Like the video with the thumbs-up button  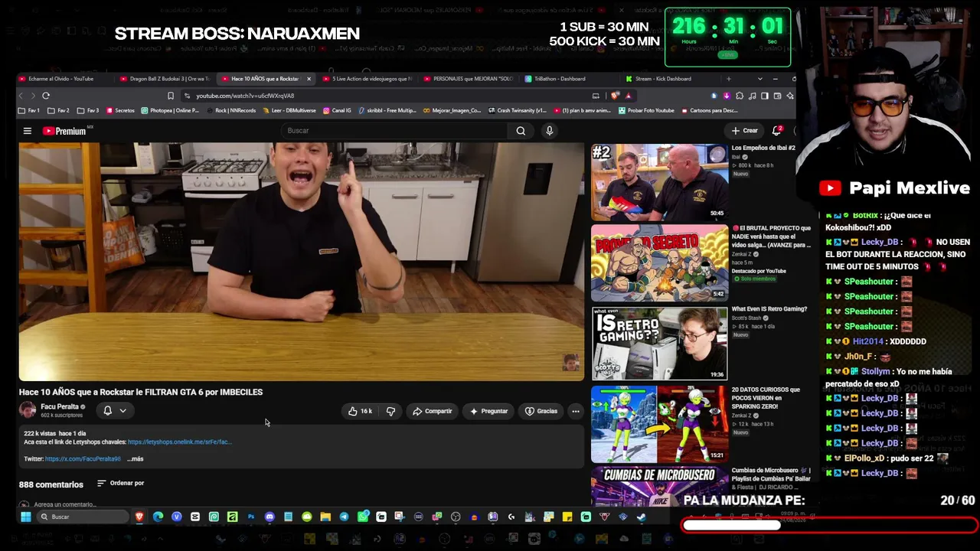click(360, 411)
